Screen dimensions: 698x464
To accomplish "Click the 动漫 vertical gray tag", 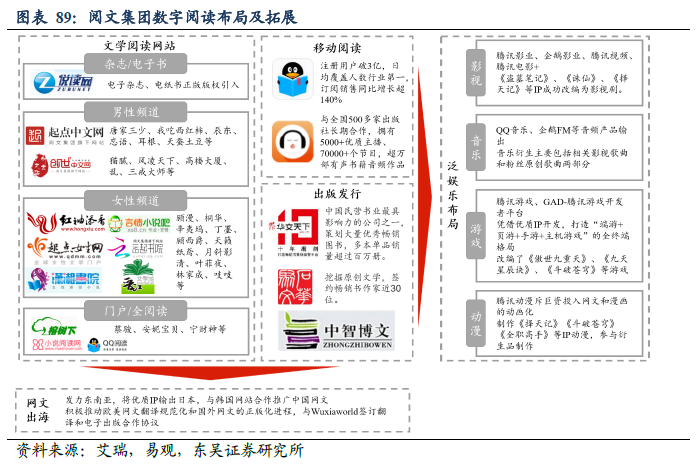I will [475, 323].
